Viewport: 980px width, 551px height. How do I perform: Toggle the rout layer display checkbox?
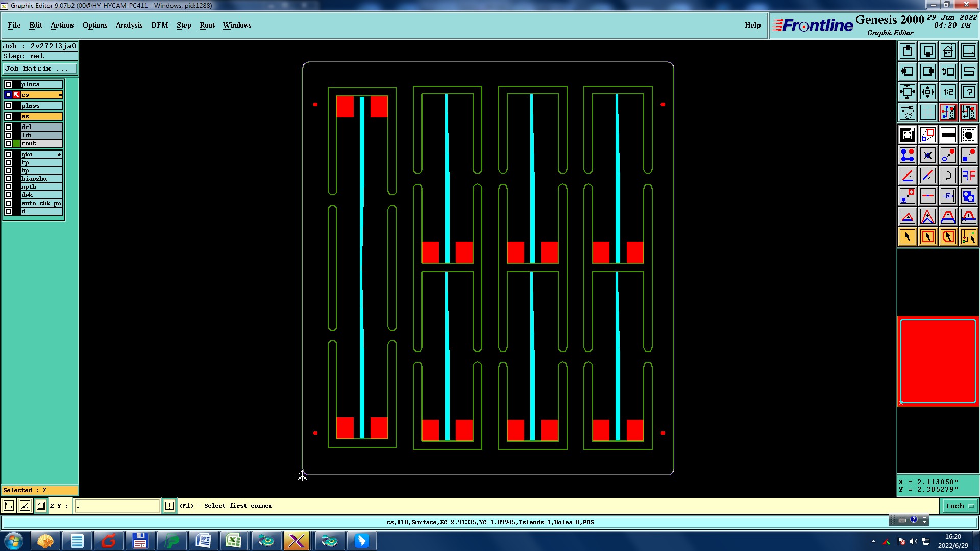pyautogui.click(x=8, y=143)
